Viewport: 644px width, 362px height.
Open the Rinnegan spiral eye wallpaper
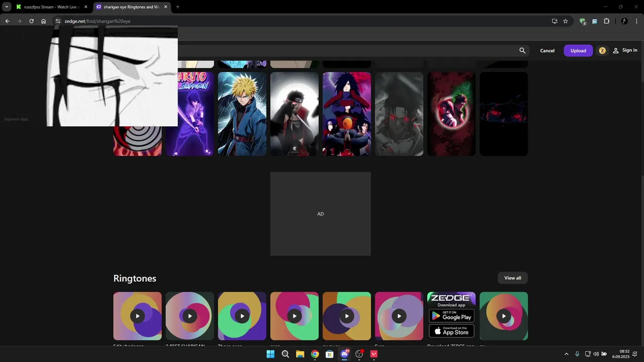click(x=137, y=141)
